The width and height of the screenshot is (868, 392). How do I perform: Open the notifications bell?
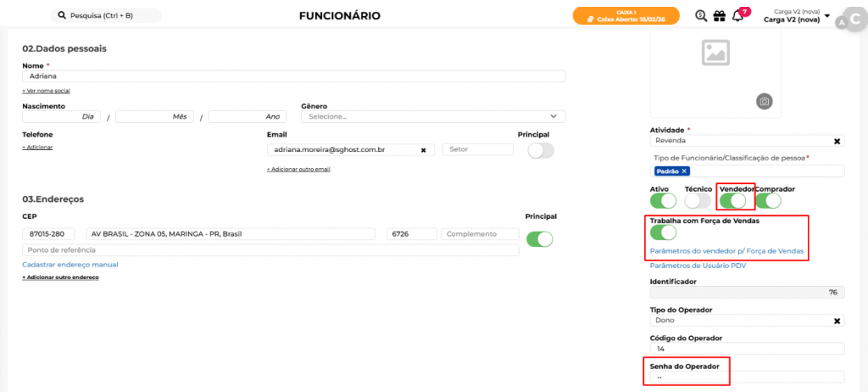pos(737,16)
